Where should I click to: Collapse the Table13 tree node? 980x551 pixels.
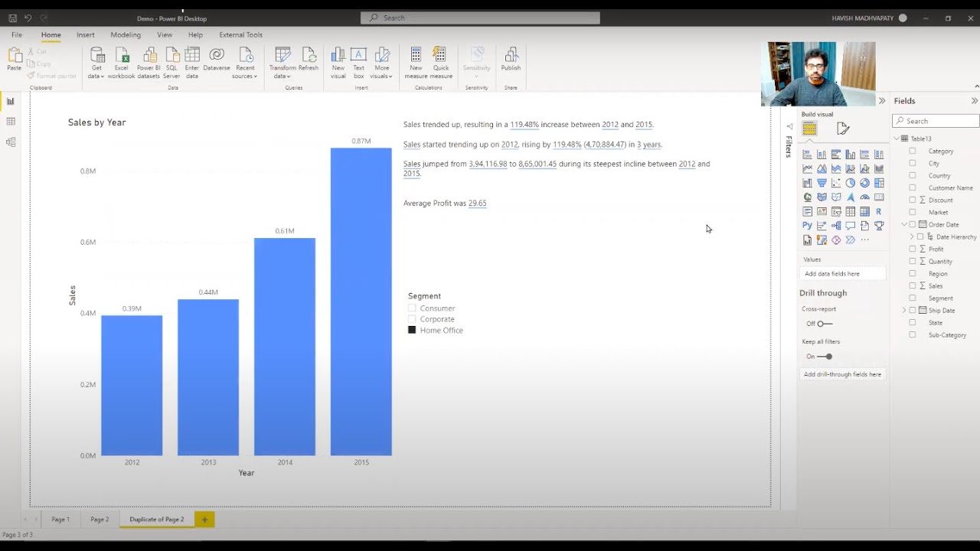[897, 139]
